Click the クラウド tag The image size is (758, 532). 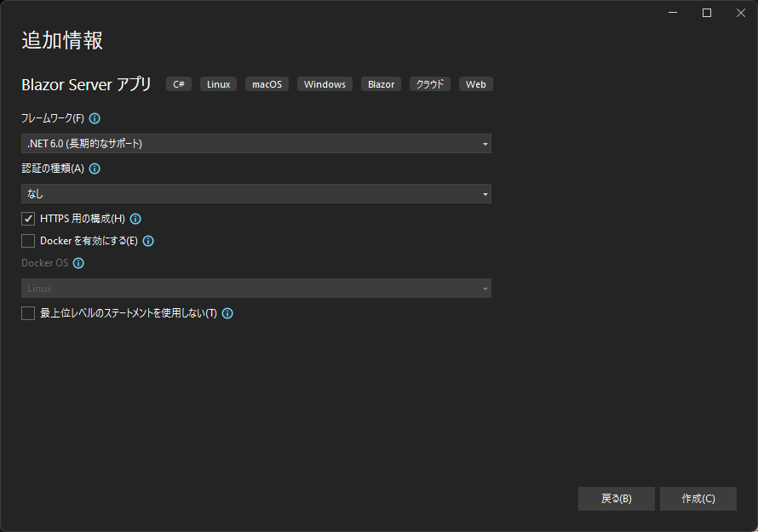[430, 84]
